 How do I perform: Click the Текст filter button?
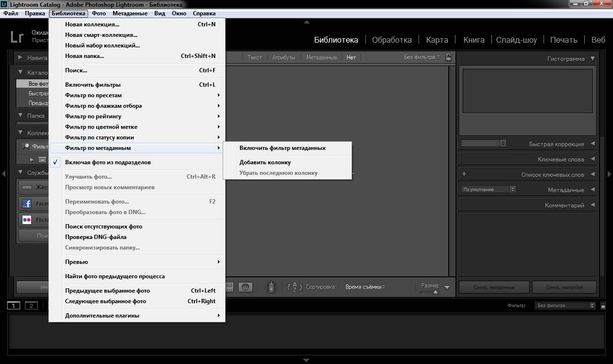tap(255, 57)
